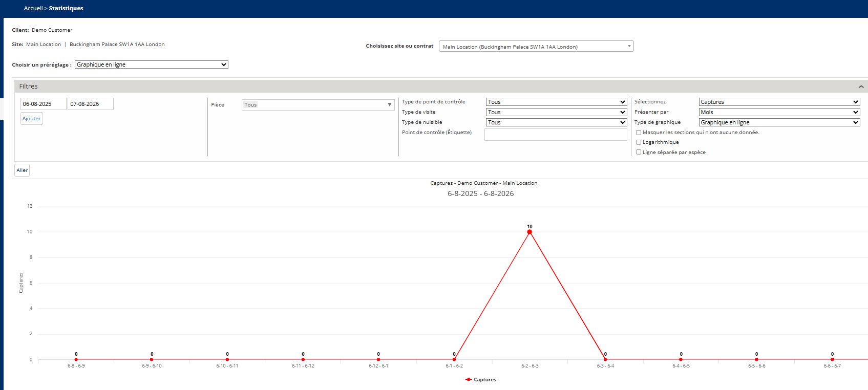Collapse the Filtres panel chevron
This screenshot has width=868, height=390.
(861, 86)
